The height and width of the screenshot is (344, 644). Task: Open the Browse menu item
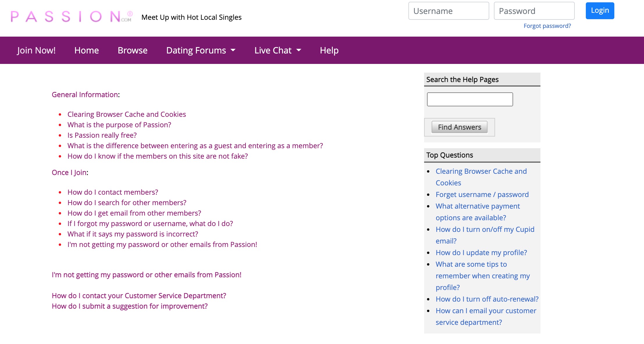[x=132, y=50]
